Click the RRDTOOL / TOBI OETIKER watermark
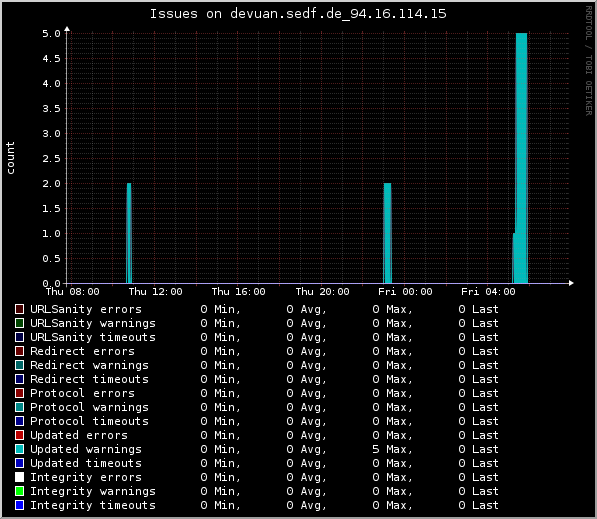 point(589,61)
